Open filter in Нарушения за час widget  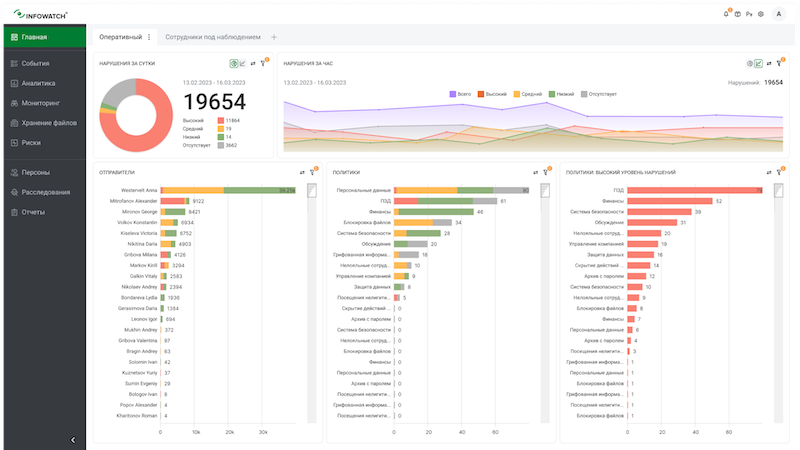click(780, 63)
